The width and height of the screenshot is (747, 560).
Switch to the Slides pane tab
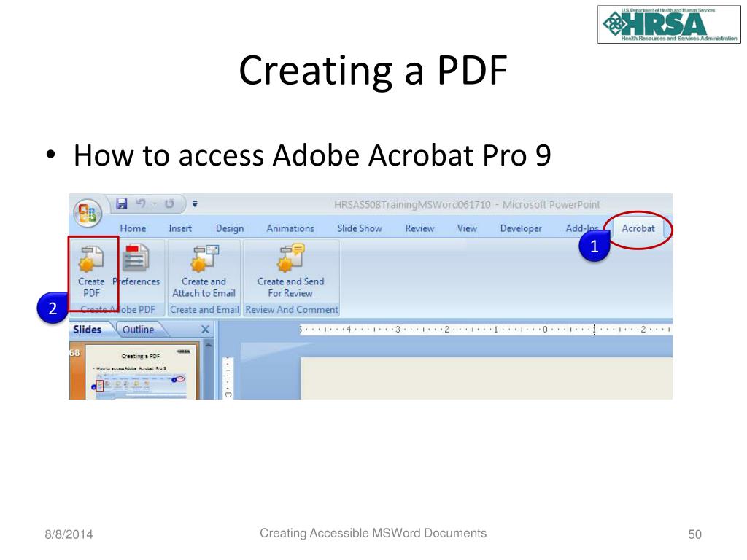click(88, 330)
